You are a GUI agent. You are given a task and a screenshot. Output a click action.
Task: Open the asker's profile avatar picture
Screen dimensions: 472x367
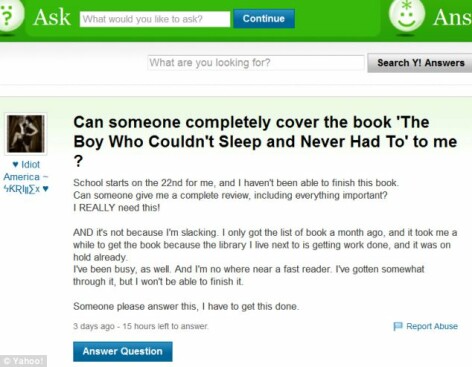pos(26,134)
